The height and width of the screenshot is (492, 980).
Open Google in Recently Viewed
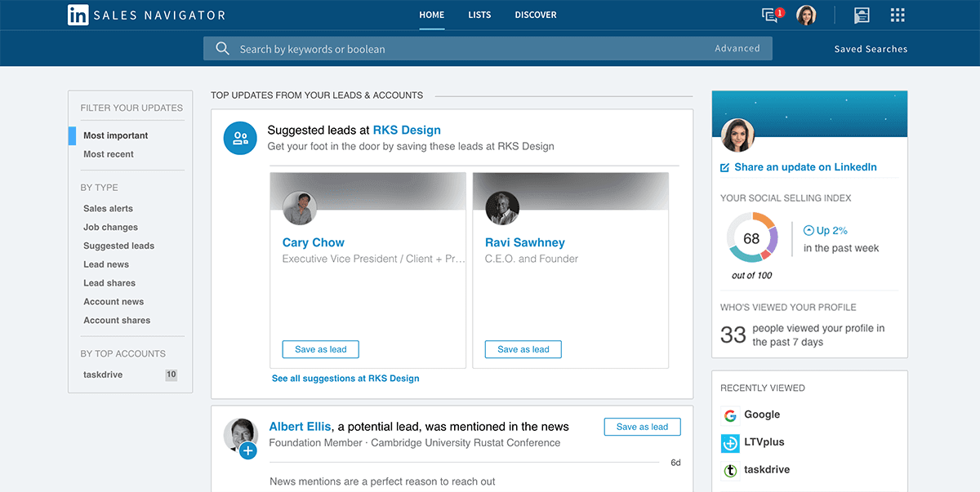(762, 415)
